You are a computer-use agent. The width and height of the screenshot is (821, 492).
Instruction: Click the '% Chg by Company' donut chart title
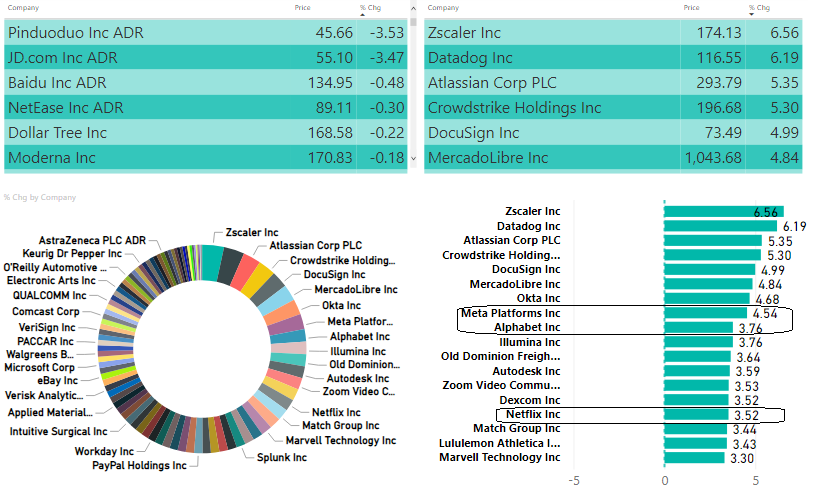[40, 197]
